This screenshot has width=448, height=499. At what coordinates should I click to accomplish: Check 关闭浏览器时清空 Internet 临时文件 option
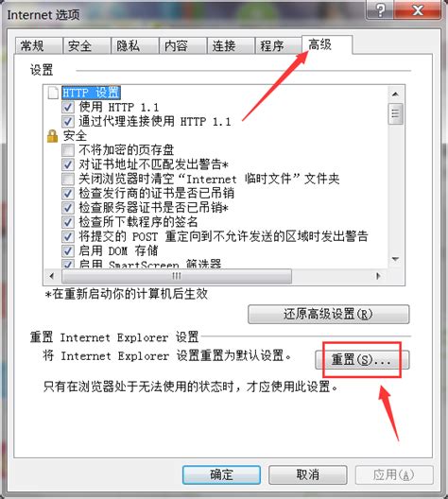[68, 179]
